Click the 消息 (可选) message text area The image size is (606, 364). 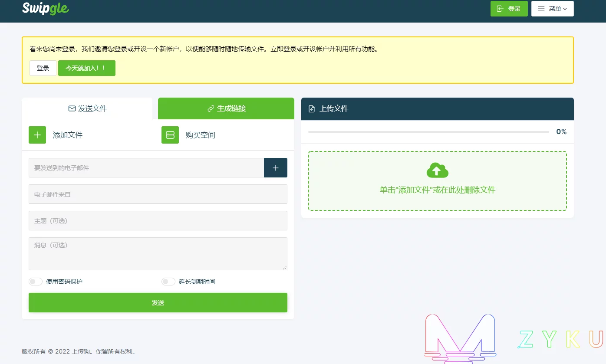[x=158, y=254]
